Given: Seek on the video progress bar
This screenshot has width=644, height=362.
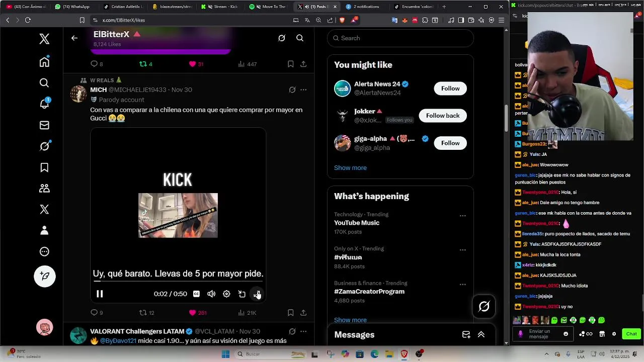Looking at the screenshot, I should click(178, 282).
